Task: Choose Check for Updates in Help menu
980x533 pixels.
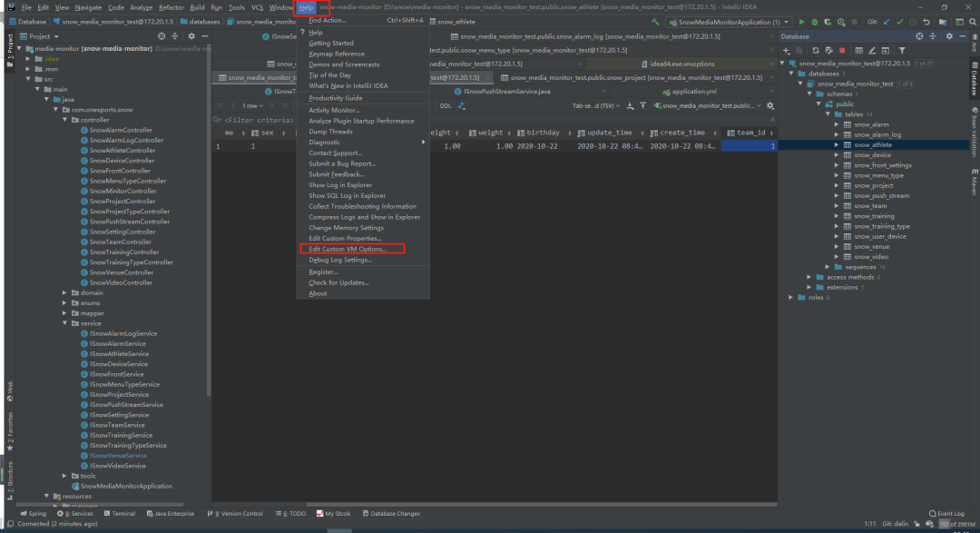Action: [338, 282]
